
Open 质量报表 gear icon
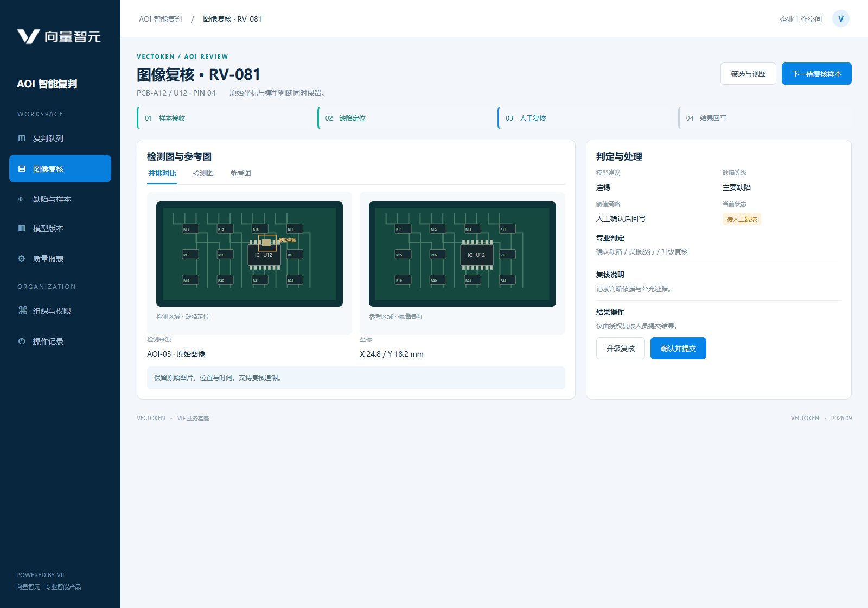22,259
